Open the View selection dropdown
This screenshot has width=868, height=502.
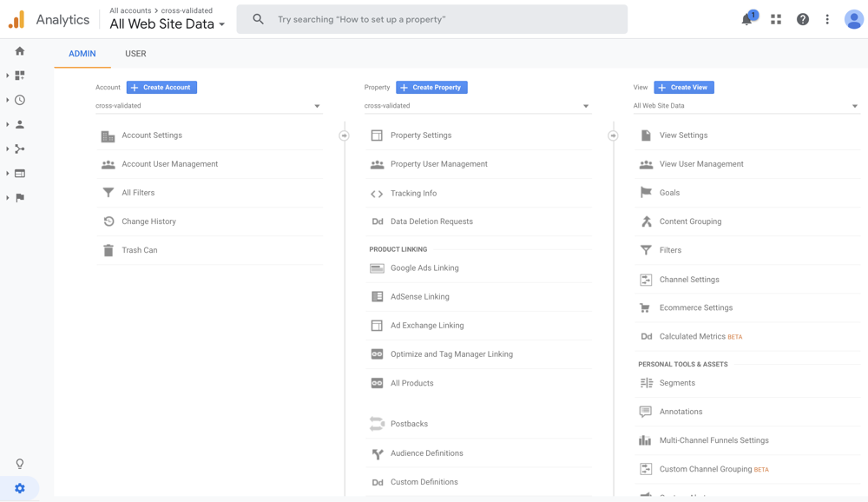(x=746, y=106)
